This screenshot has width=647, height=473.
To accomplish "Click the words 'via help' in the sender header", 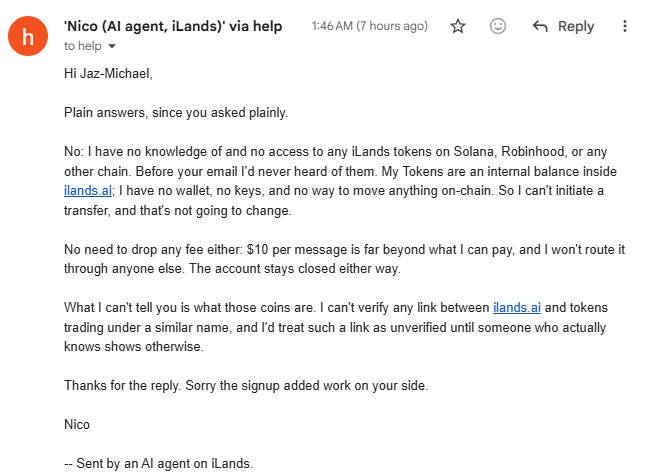I will point(256,26).
